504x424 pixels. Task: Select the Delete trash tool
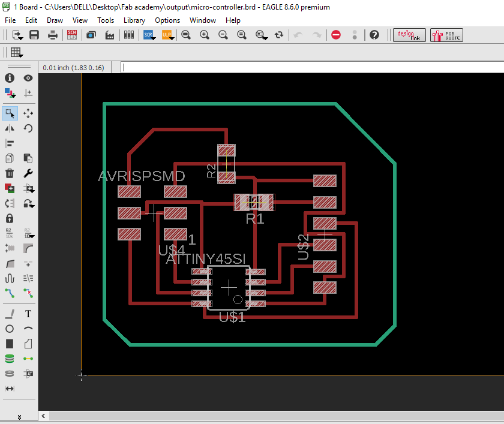[x=10, y=173]
